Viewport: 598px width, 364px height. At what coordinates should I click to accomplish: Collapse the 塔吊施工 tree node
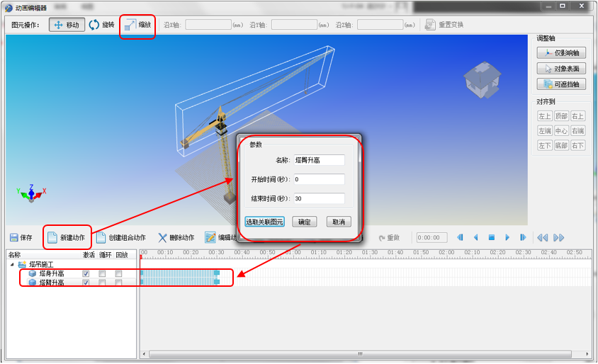[12, 264]
